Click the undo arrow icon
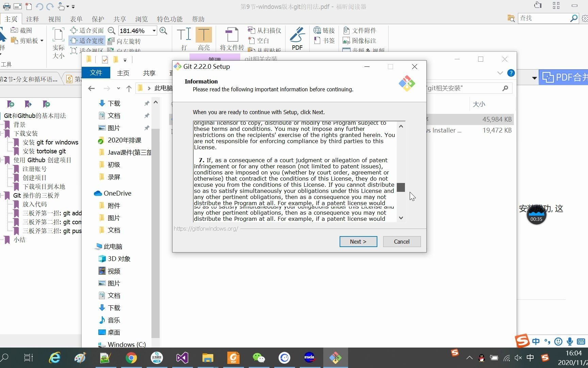The width and height of the screenshot is (588, 368). coord(39,6)
